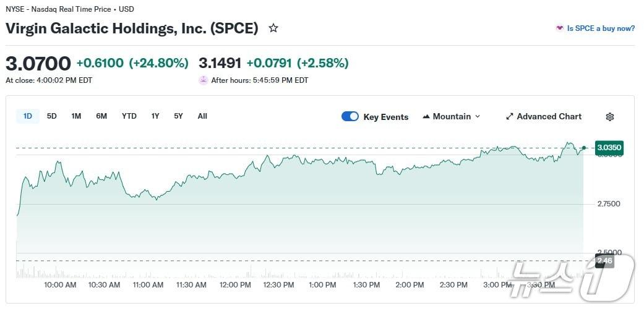Click the 3.0350 current price marker
The width and height of the screenshot is (644, 311).
click(x=609, y=148)
